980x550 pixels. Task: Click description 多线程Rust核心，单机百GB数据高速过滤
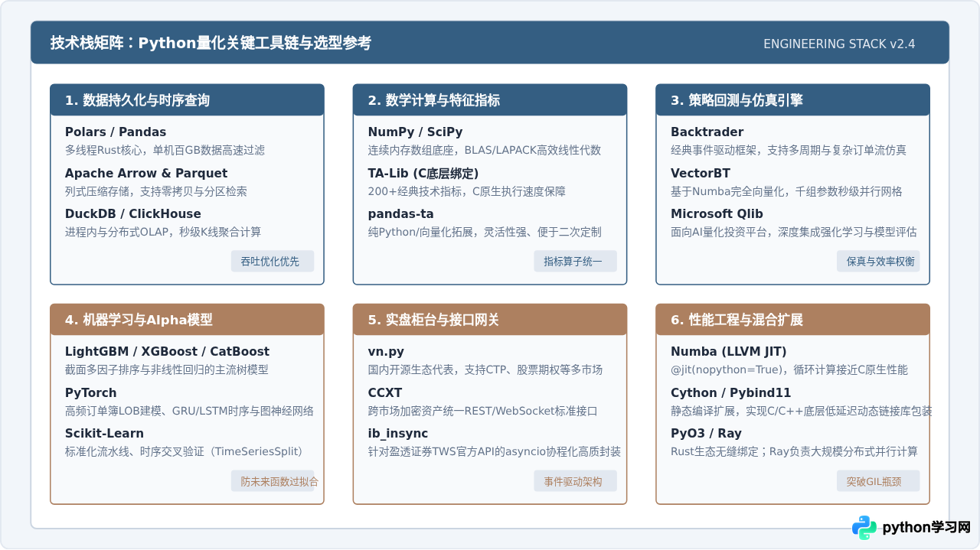coord(165,151)
